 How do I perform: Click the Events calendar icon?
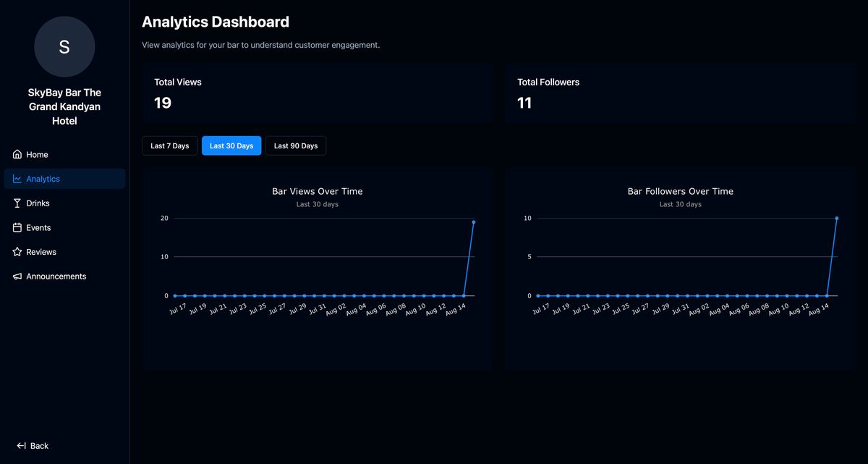[14, 227]
